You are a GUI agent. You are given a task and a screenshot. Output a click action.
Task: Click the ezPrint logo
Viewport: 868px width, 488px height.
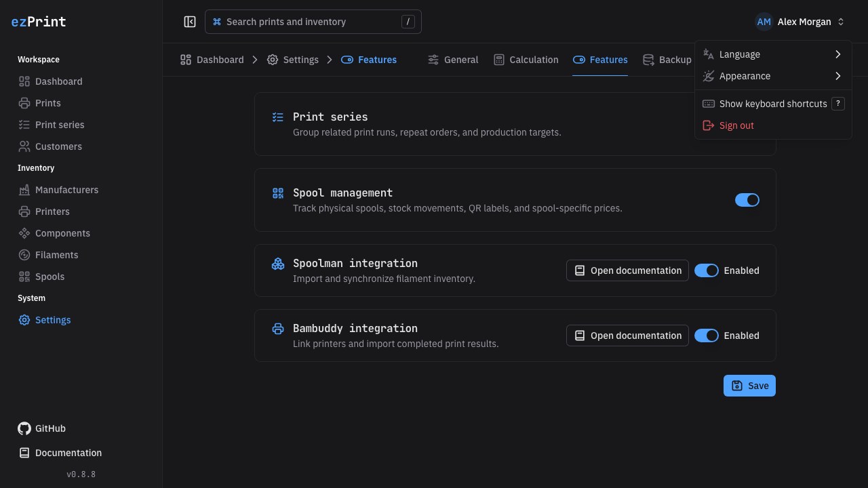(39, 22)
